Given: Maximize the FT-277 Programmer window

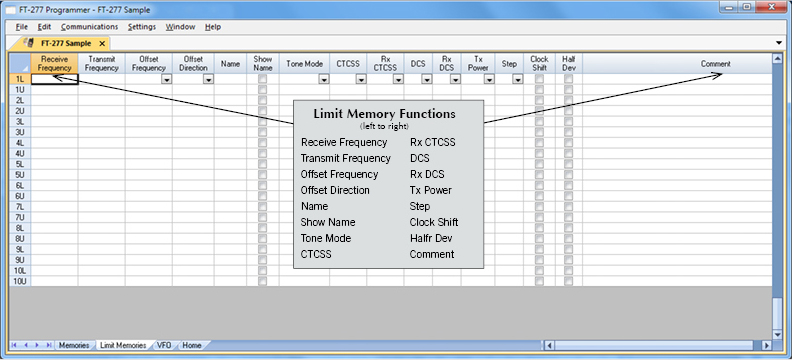Looking at the screenshot, I should (747, 7).
